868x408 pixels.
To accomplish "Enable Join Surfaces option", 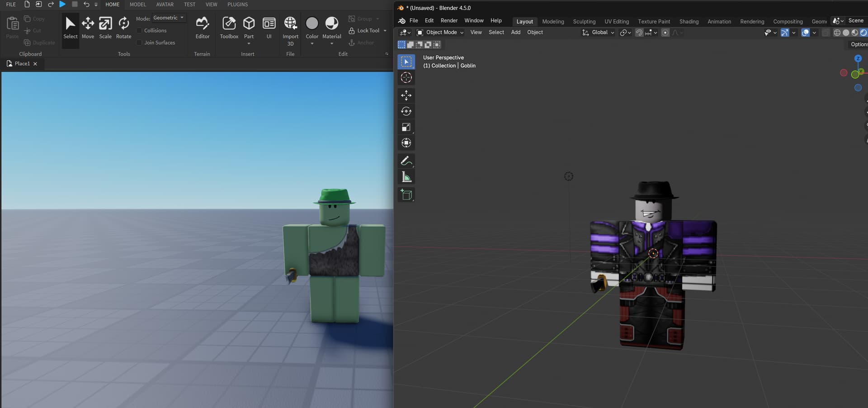I will (140, 42).
